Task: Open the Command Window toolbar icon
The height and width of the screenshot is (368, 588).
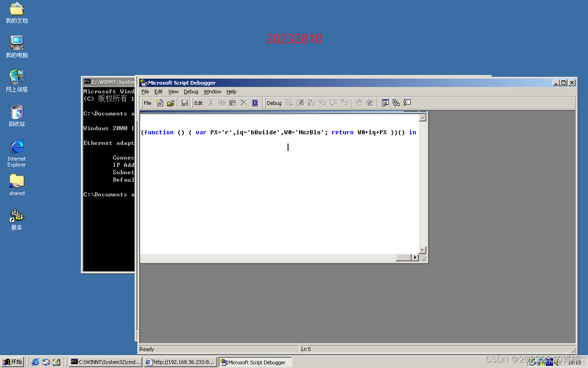Action: point(407,103)
